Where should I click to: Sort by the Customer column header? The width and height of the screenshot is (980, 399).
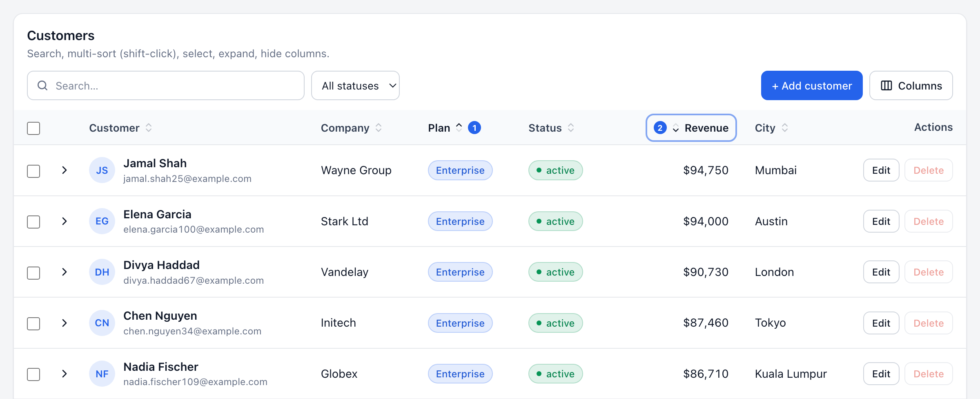[121, 128]
